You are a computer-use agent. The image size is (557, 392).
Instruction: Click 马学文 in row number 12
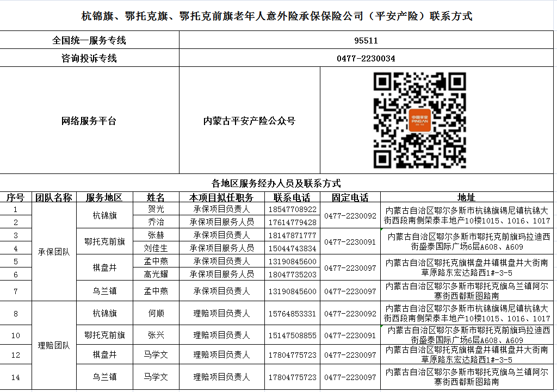point(156,354)
